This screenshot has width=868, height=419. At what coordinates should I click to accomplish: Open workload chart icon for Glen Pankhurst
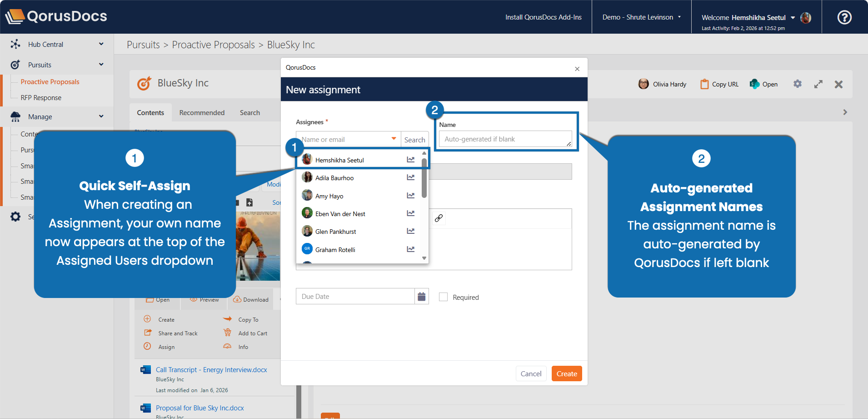pos(410,231)
